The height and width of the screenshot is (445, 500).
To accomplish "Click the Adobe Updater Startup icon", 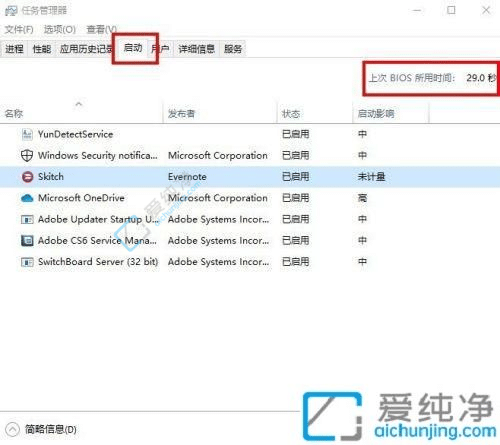I will pos(27,220).
